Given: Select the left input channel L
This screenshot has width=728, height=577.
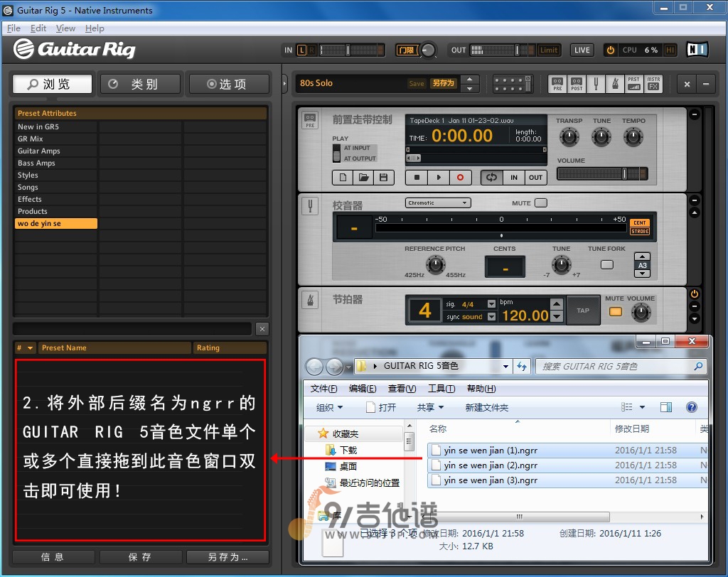Looking at the screenshot, I should click(301, 50).
